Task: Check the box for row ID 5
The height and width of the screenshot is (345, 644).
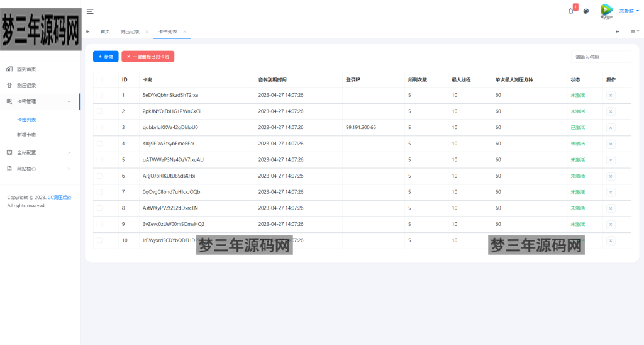Action: (x=99, y=159)
